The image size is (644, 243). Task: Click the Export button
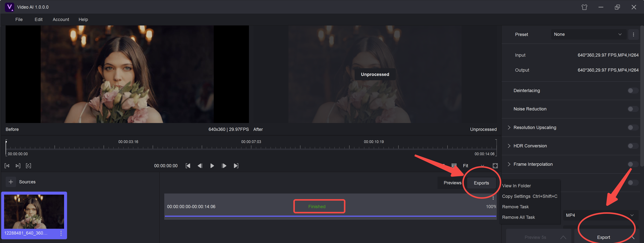coord(603,237)
